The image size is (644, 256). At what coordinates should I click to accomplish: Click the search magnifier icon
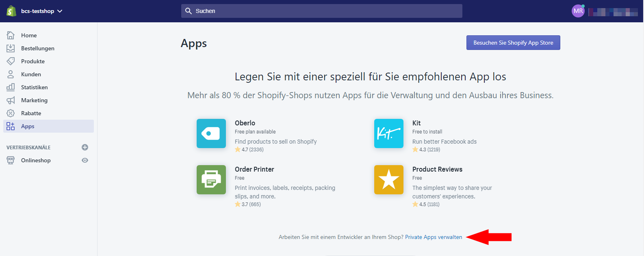click(188, 11)
